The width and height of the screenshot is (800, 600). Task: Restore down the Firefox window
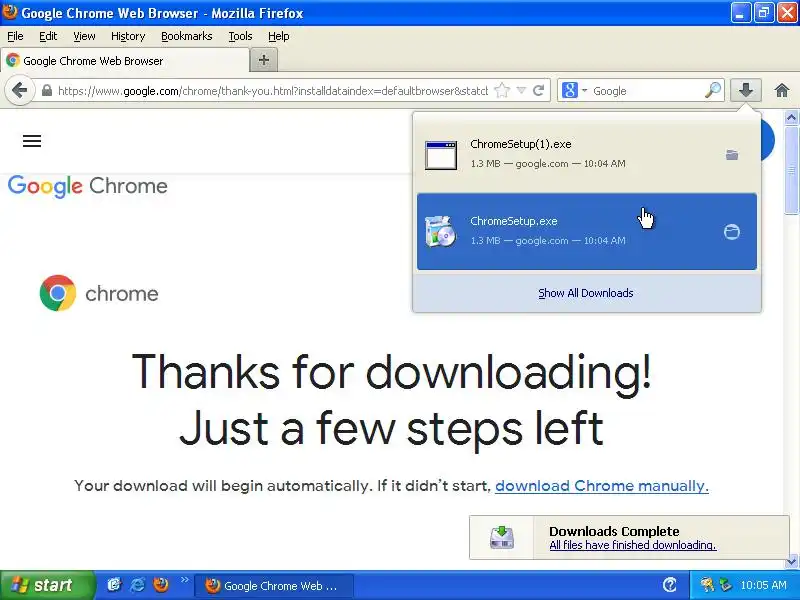[764, 13]
